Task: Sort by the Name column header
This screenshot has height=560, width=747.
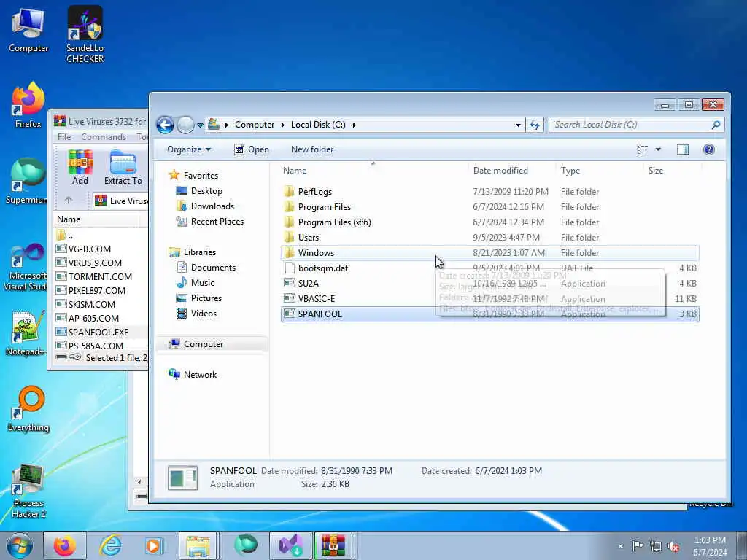Action: pos(373,171)
